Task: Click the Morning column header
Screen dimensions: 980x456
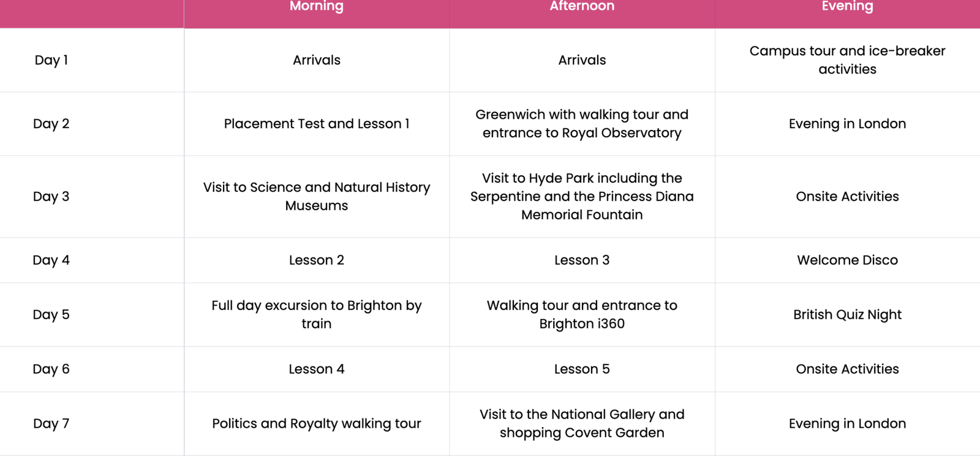Action: [x=317, y=7]
